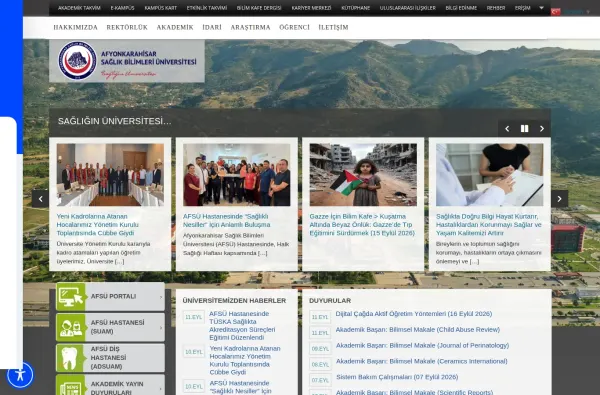This screenshot has height=395, width=600.
Task: Open Dijital Çağda Aktif Öğretim Yöntemleri announcement
Action: [x=414, y=314]
